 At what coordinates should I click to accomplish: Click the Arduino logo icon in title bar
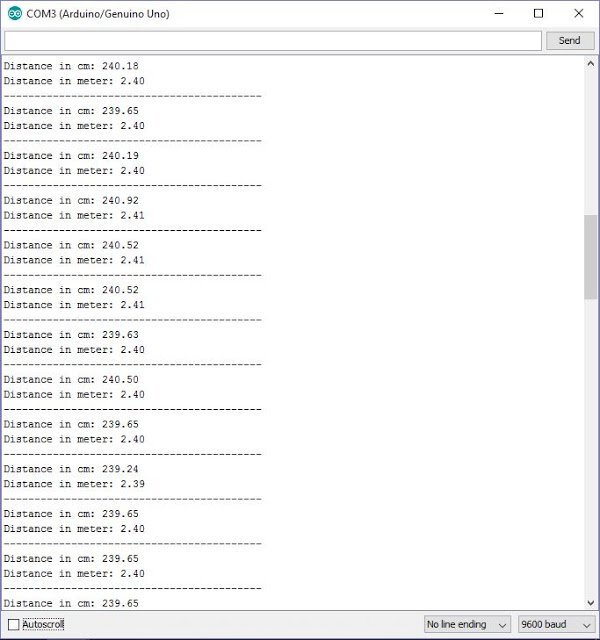click(x=15, y=13)
